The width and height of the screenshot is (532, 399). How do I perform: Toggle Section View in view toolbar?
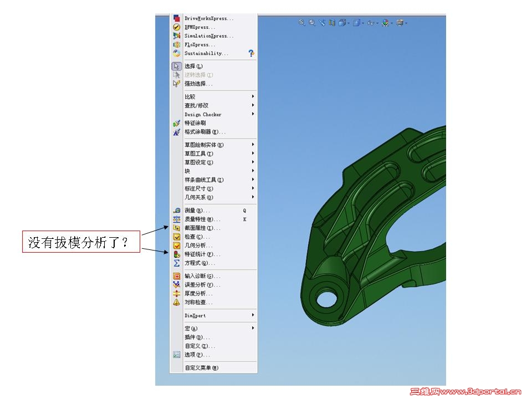coord(332,23)
